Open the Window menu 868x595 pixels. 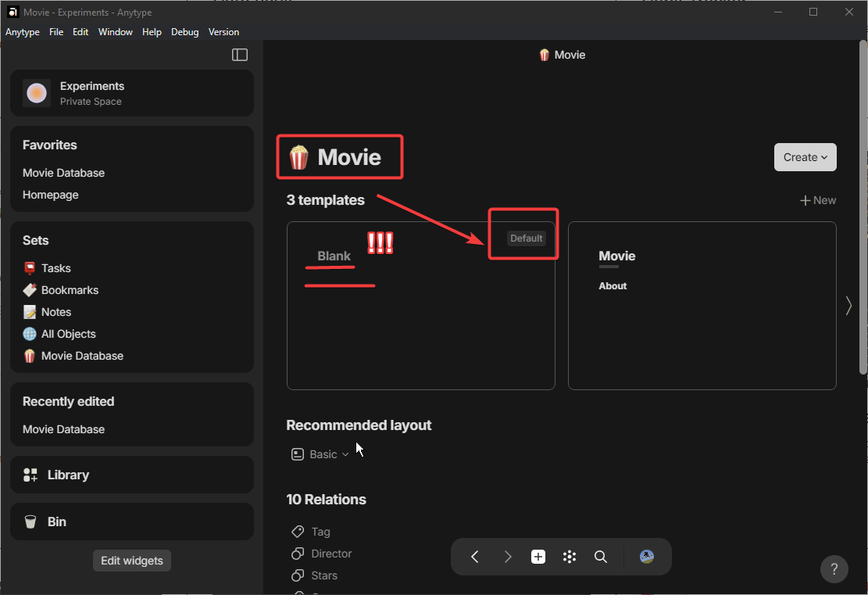[115, 32]
